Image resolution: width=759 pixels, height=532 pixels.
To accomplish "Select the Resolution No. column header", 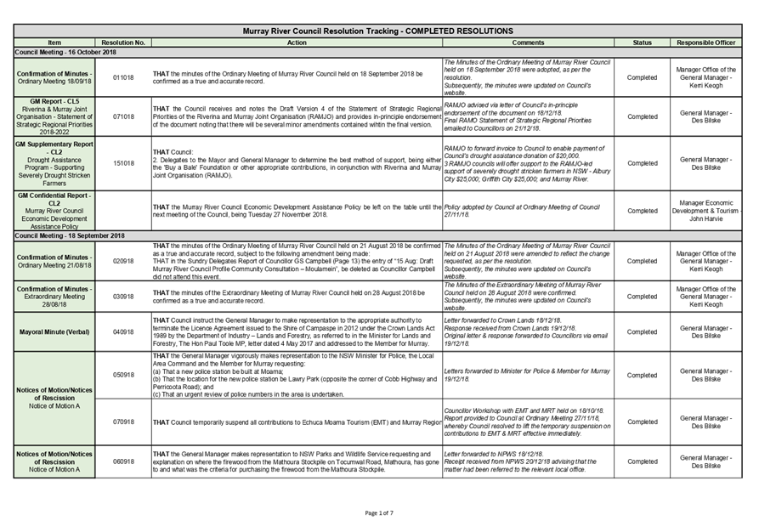I will [123, 42].
